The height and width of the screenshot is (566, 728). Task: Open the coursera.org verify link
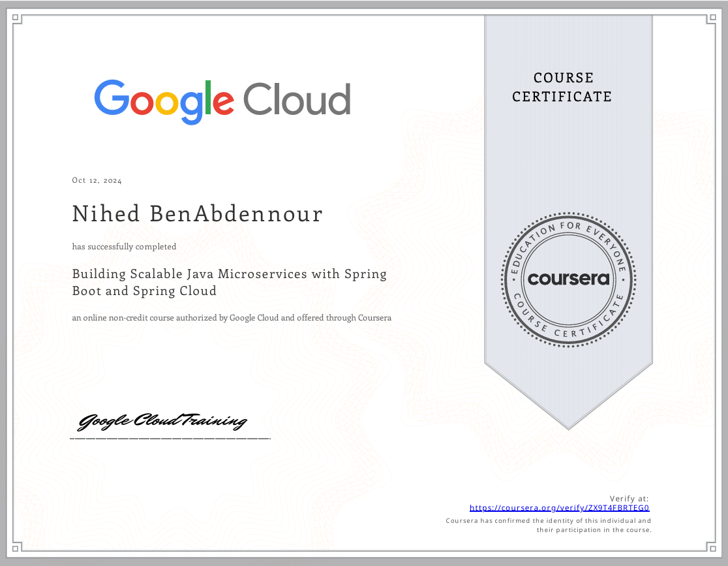pyautogui.click(x=559, y=507)
